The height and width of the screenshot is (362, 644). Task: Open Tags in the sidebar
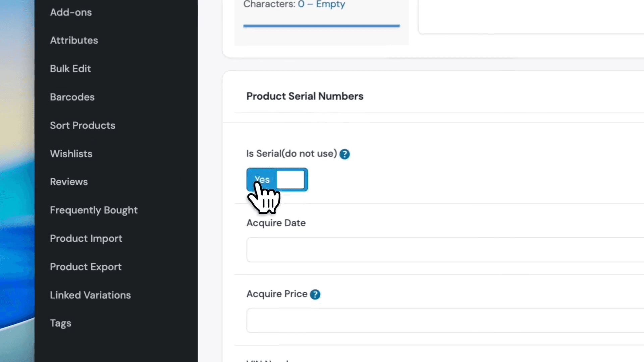[60, 323]
